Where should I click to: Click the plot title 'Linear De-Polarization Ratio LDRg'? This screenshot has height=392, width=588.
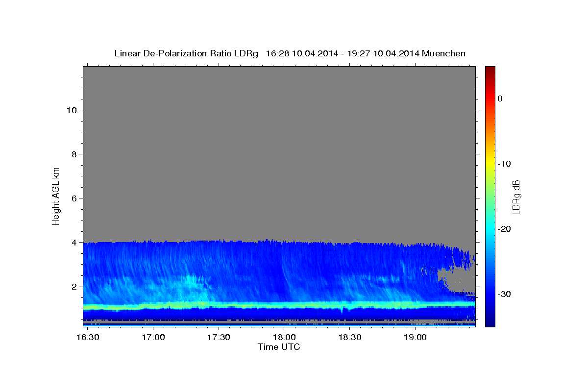point(186,53)
